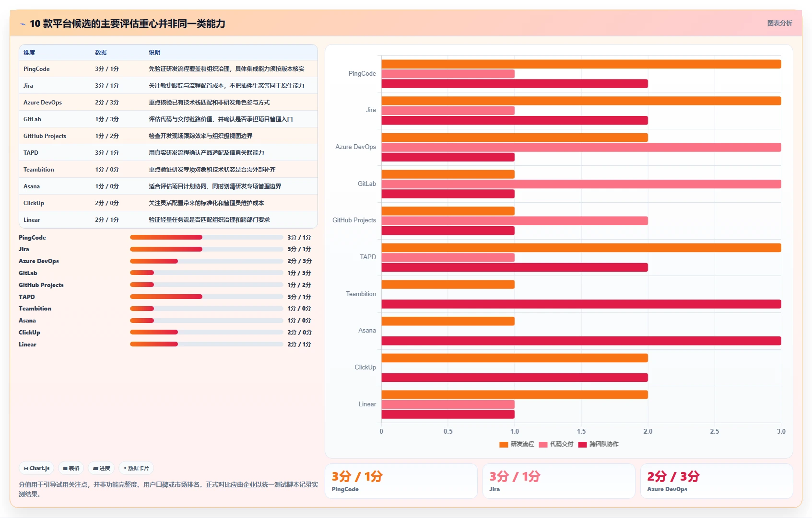Image resolution: width=812 pixels, height=518 pixels.
Task: Toggle the 研发流程 legend series
Action: point(517,444)
